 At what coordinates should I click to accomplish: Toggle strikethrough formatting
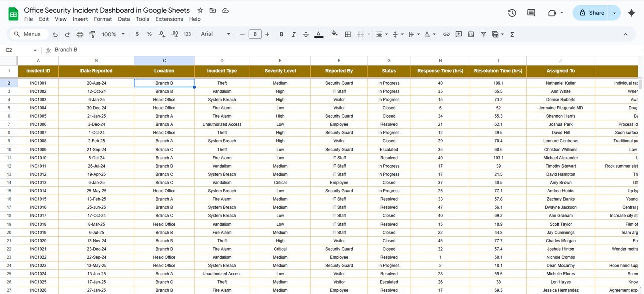click(306, 34)
